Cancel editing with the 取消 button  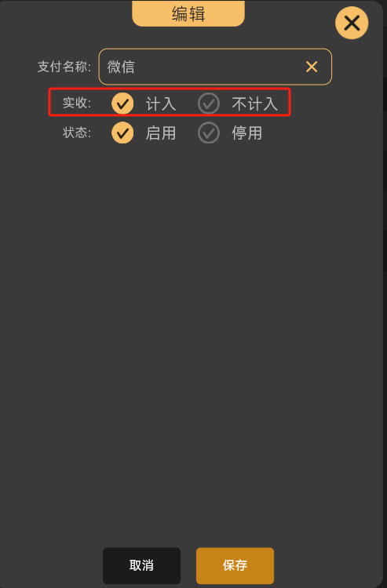pyautogui.click(x=141, y=565)
